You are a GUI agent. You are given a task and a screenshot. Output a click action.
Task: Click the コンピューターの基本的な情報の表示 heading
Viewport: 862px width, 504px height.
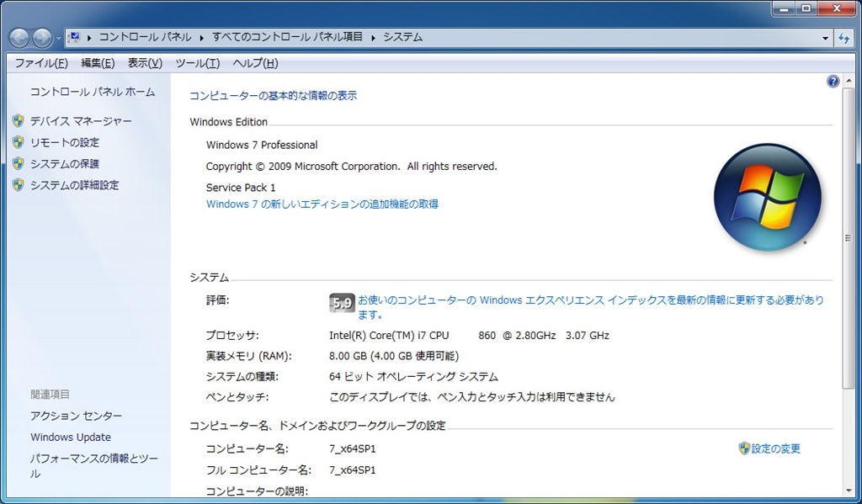click(274, 96)
